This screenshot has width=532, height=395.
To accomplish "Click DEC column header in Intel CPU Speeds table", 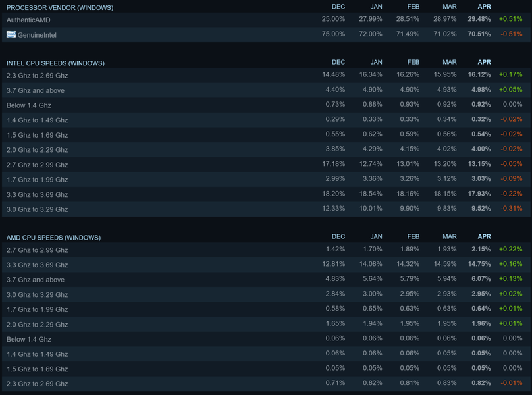I will (338, 63).
